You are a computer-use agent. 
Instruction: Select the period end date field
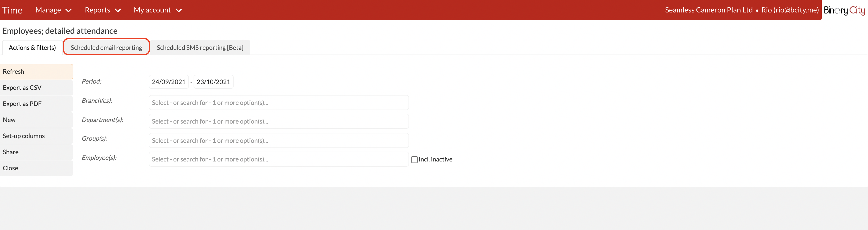[x=213, y=82]
